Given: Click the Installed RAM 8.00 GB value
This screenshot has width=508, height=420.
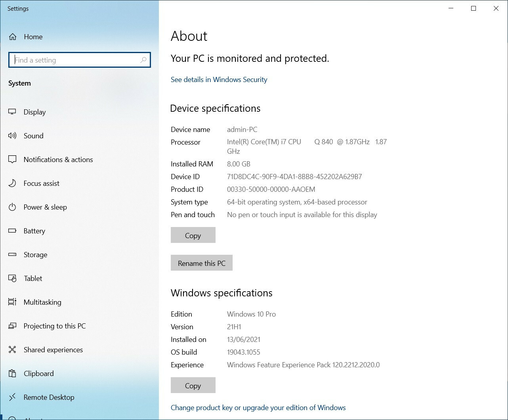Looking at the screenshot, I should (x=239, y=164).
